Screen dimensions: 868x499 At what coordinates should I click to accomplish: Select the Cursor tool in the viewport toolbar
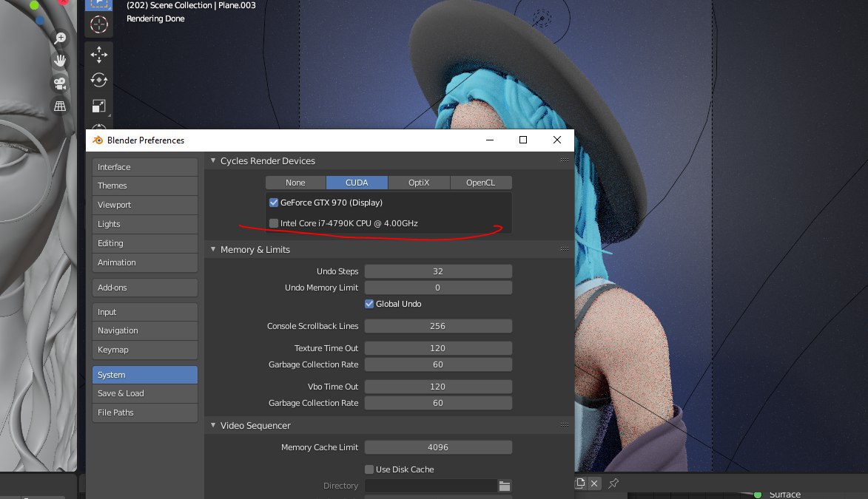point(99,24)
